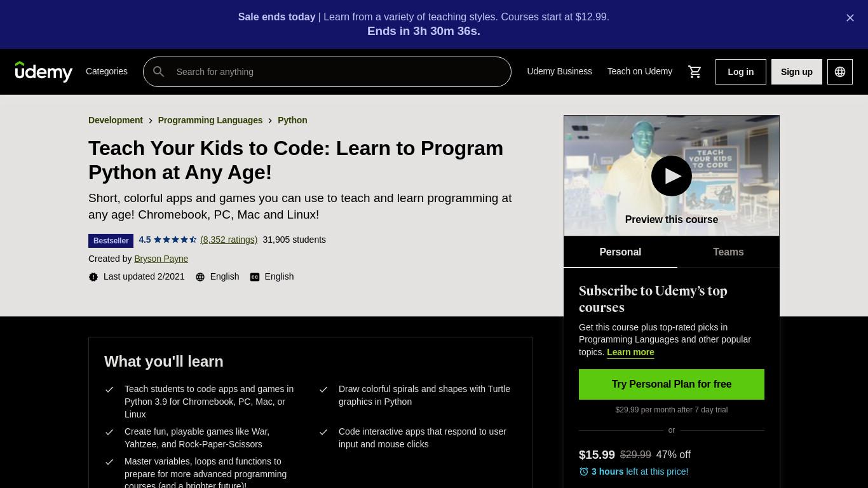
Task: Open Teach on Udemy link
Action: pyautogui.click(x=640, y=71)
